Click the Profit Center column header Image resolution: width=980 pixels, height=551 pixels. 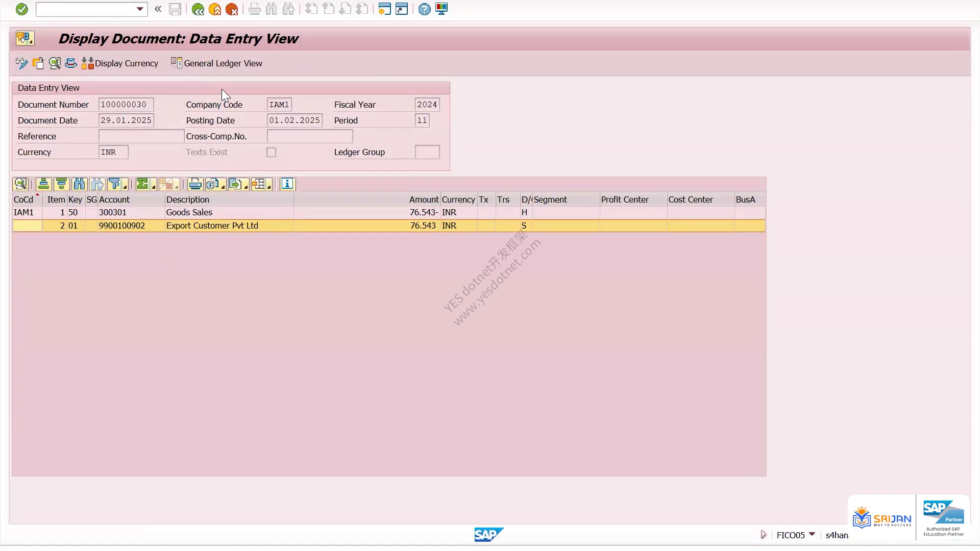(633, 199)
